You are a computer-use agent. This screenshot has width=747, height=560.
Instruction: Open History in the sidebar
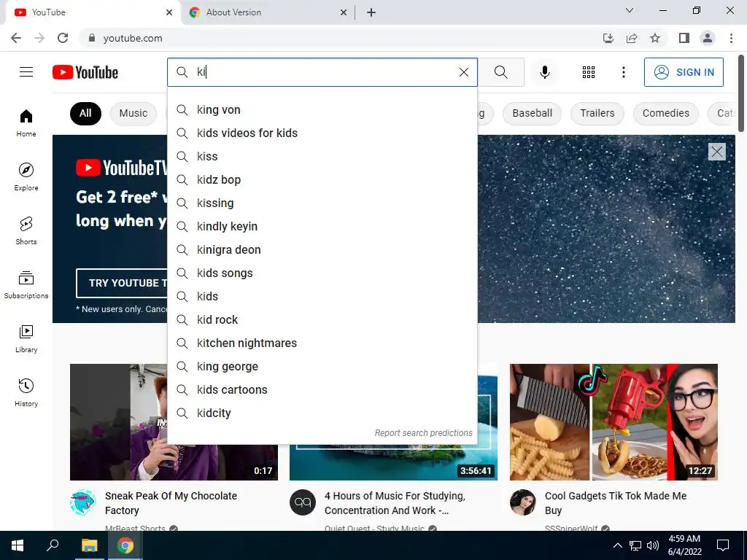click(x=26, y=392)
